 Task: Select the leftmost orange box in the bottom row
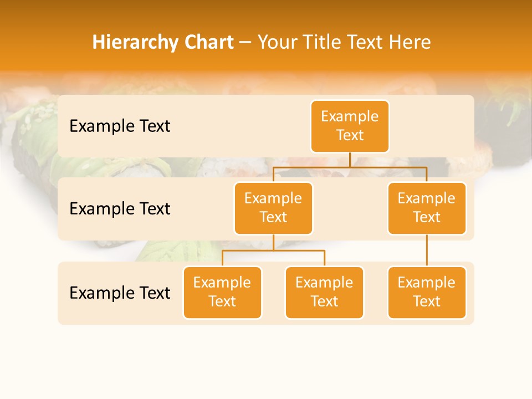[x=222, y=293]
